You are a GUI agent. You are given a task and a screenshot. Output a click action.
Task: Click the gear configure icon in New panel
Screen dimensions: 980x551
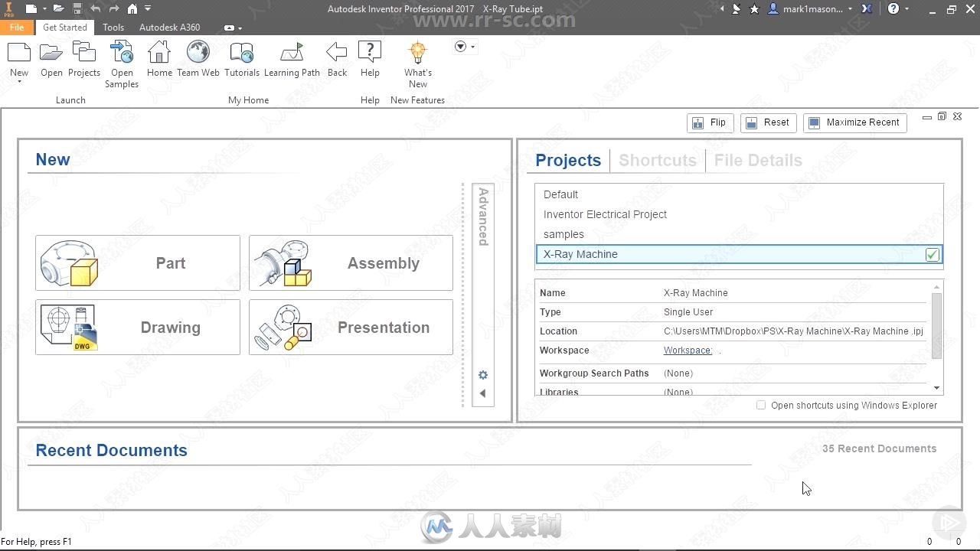(x=483, y=375)
